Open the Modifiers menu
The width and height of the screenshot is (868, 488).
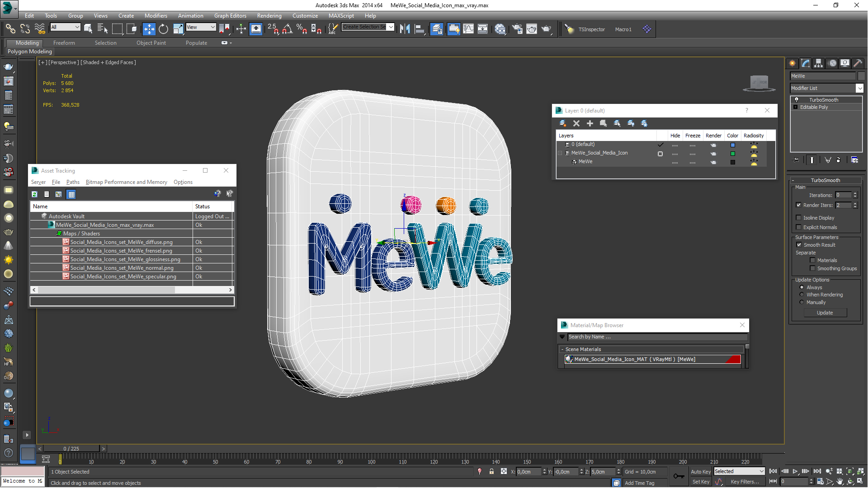click(x=156, y=16)
